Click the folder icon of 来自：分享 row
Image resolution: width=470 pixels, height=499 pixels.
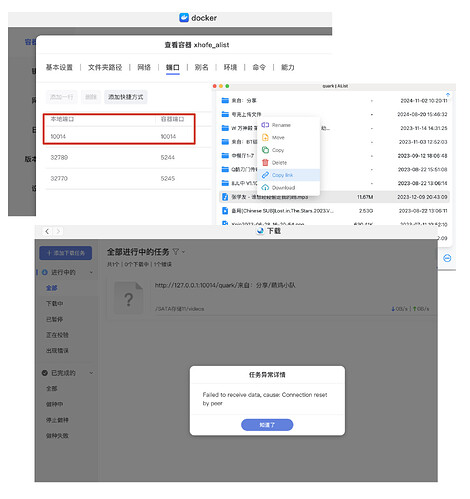[x=225, y=100]
